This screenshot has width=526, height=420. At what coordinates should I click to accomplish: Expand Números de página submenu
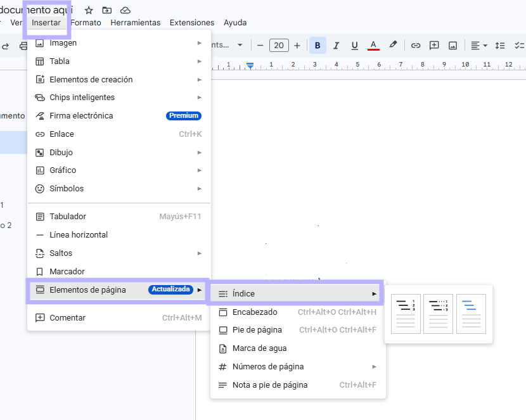point(298,367)
